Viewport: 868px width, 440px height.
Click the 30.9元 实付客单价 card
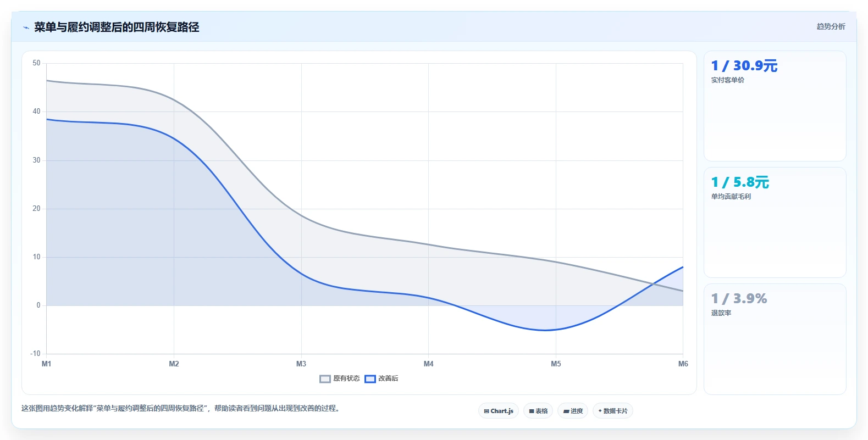[775, 106]
